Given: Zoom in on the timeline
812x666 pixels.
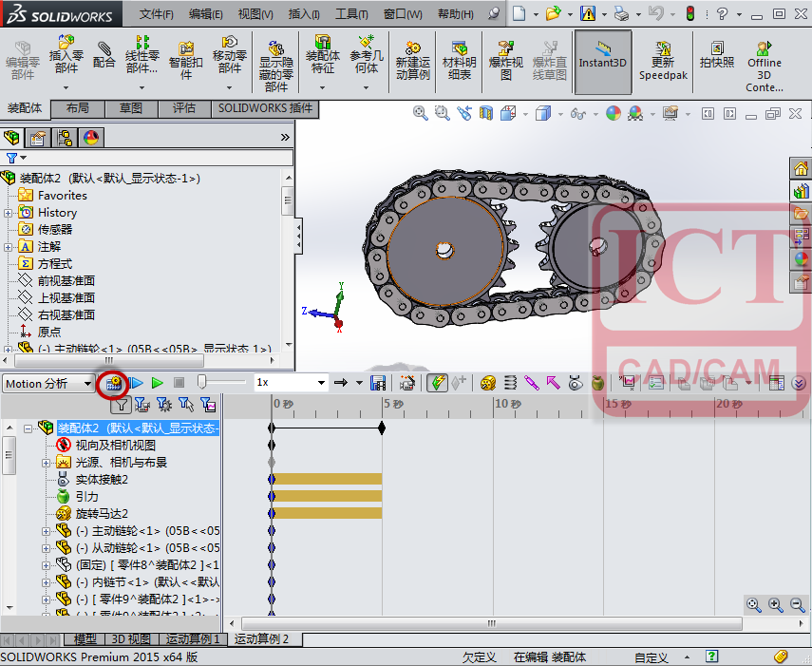Looking at the screenshot, I should [775, 604].
